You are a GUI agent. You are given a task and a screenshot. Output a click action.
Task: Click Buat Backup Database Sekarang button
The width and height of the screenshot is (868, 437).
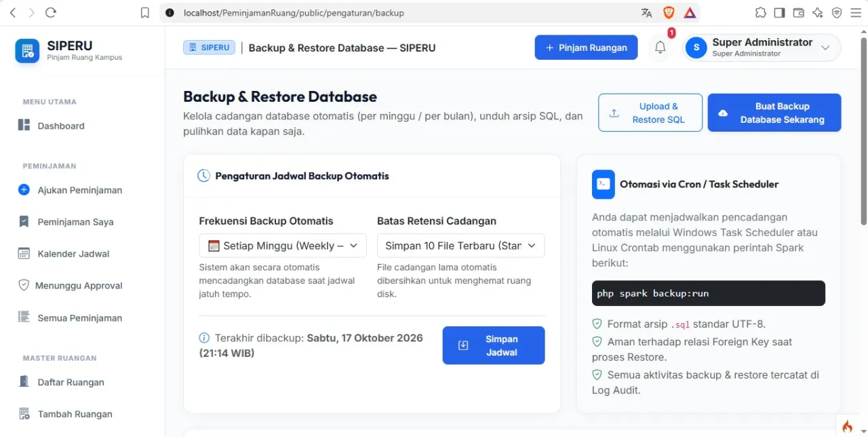coord(774,113)
